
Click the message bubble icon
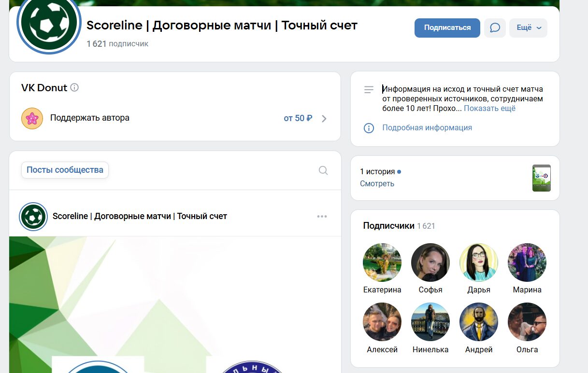[x=495, y=28]
